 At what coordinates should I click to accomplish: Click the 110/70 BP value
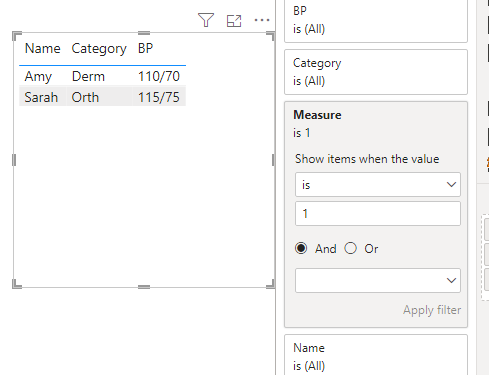pyautogui.click(x=159, y=77)
